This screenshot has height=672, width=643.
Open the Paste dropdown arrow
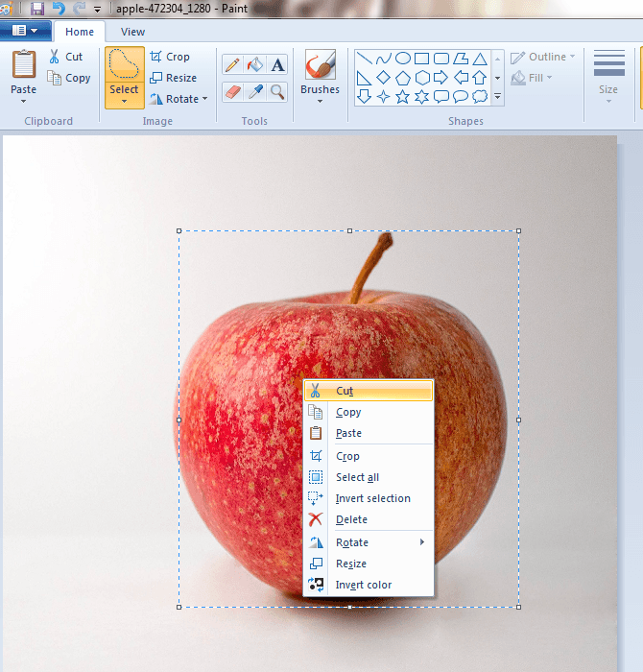coord(24,101)
